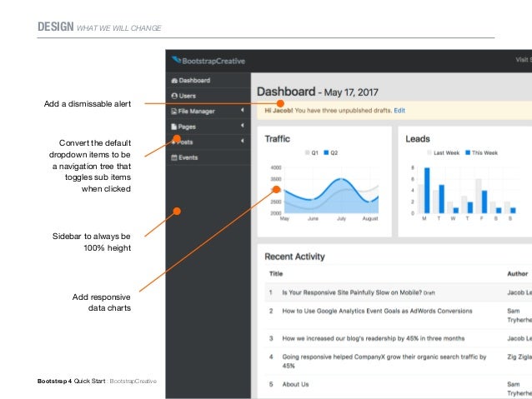
Task: Toggle the Last Week legend swatch
Action: pos(429,153)
